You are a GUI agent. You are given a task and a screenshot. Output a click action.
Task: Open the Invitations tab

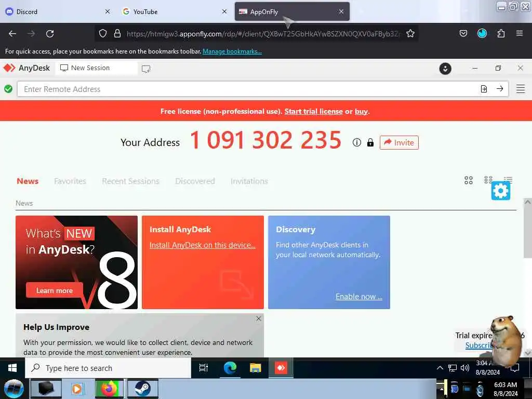click(x=249, y=181)
